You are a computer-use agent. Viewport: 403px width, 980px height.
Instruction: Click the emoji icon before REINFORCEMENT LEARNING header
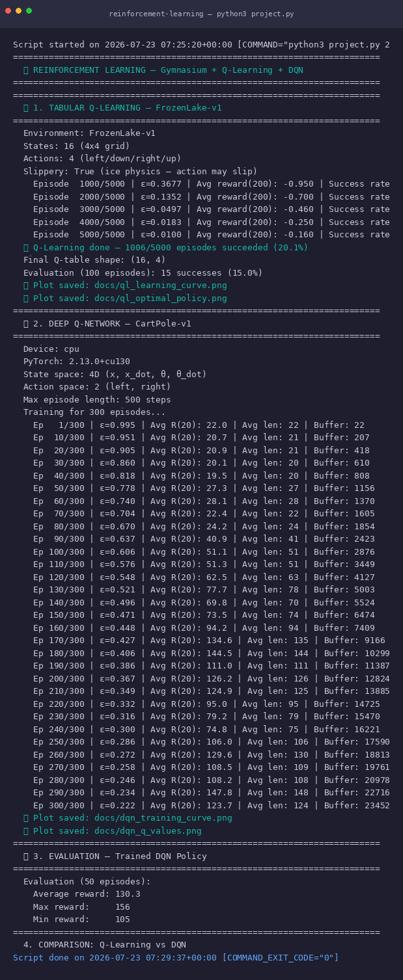click(x=26, y=70)
